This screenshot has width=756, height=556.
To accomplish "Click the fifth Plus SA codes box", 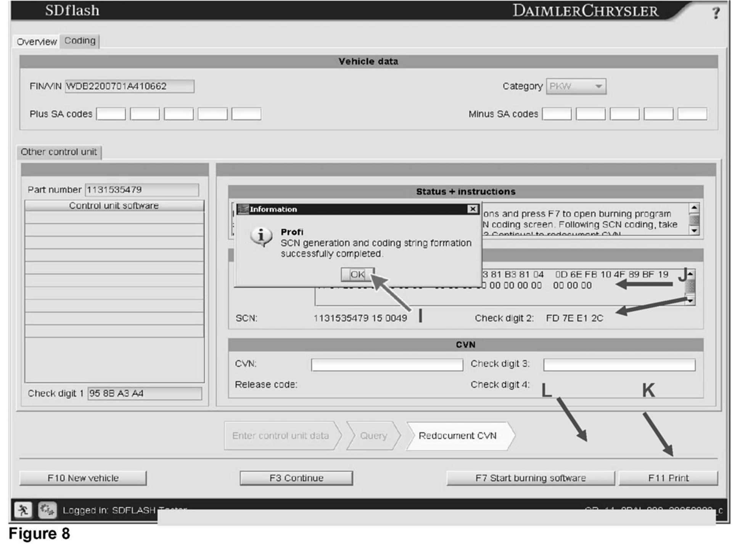I will pyautogui.click(x=246, y=114).
